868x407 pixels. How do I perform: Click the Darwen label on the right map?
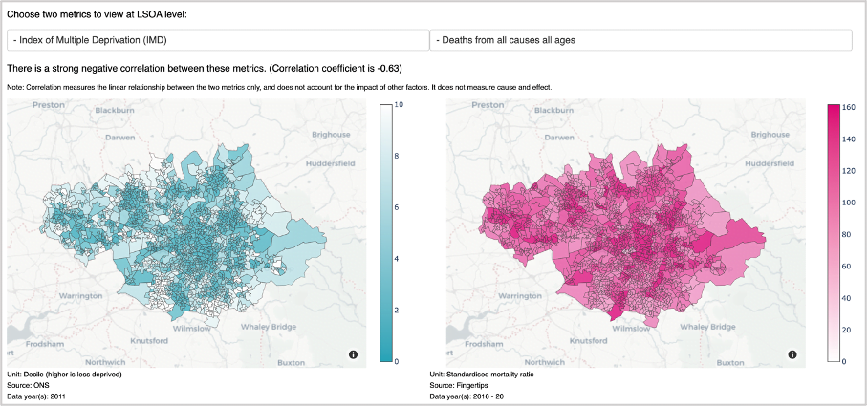[x=559, y=137]
